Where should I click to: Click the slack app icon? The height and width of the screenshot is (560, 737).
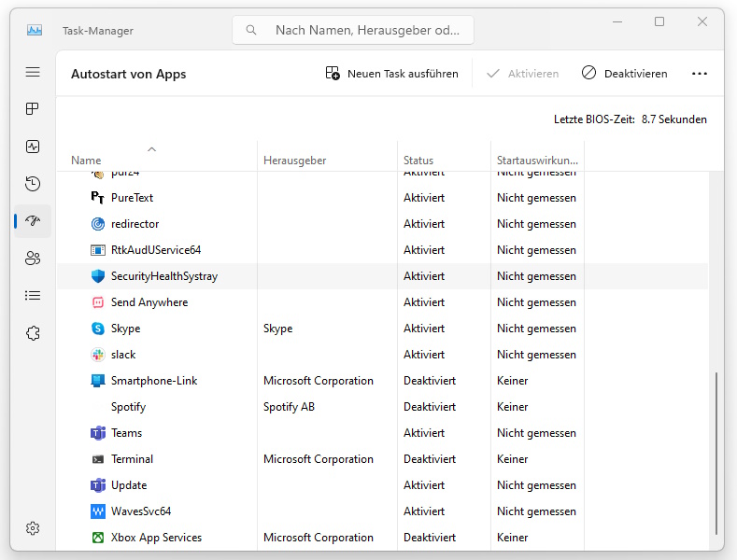pyautogui.click(x=98, y=355)
